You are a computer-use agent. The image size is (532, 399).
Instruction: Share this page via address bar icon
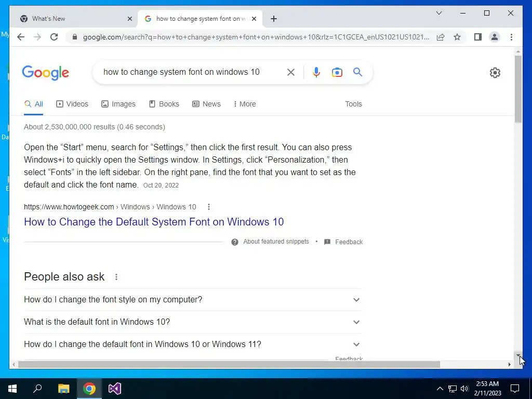441,37
